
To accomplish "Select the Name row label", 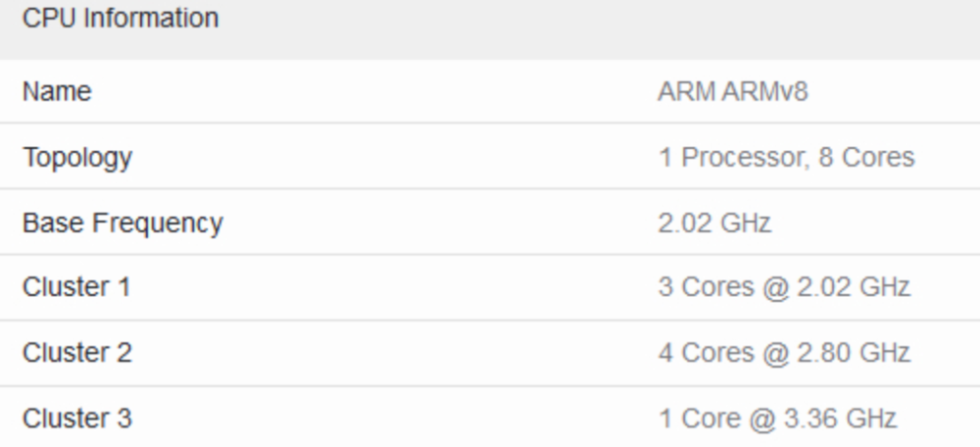I will [x=57, y=92].
